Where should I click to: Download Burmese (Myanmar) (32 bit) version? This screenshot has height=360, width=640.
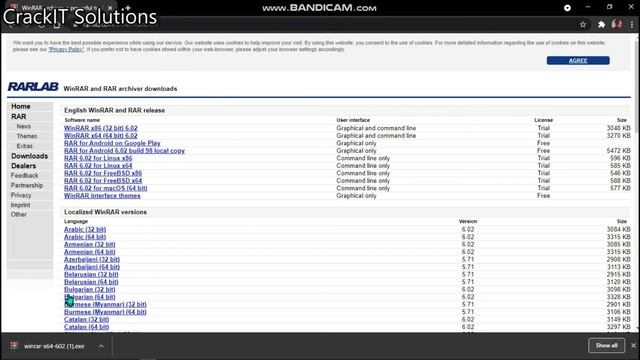(x=105, y=304)
